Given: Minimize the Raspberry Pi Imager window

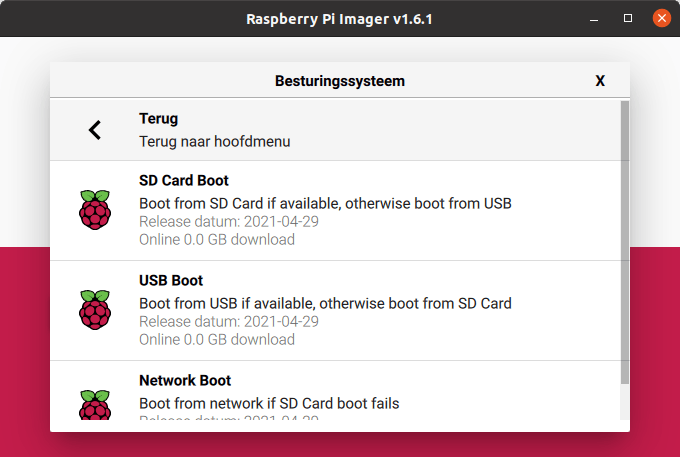Looking at the screenshot, I should (595, 18).
